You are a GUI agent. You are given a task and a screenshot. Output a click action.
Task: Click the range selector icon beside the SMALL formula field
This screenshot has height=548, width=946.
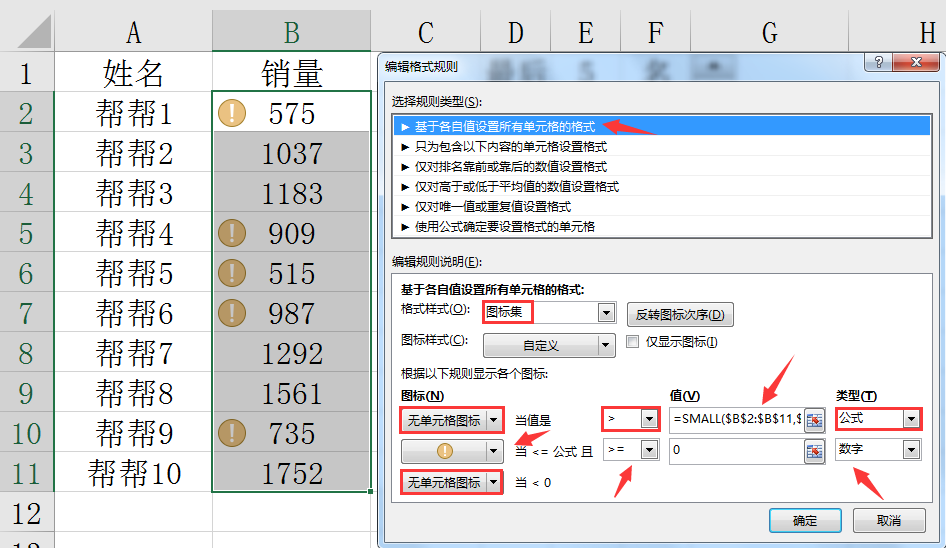814,420
